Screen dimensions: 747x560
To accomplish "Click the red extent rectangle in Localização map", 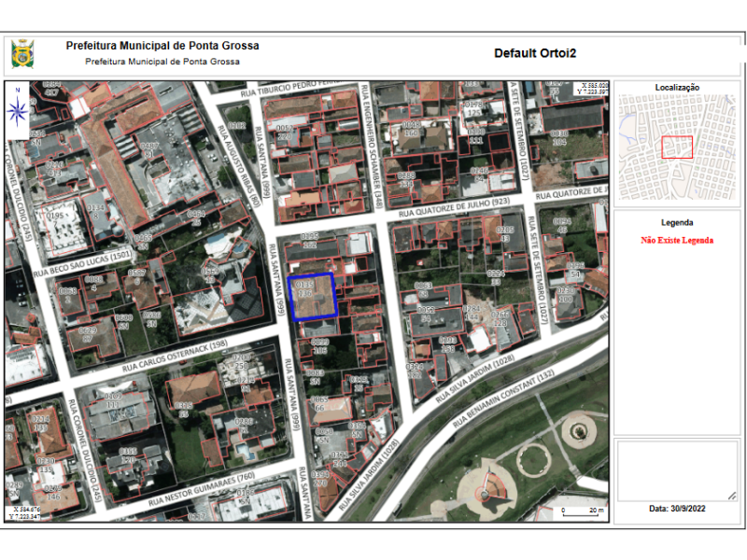I will pyautogui.click(x=677, y=147).
